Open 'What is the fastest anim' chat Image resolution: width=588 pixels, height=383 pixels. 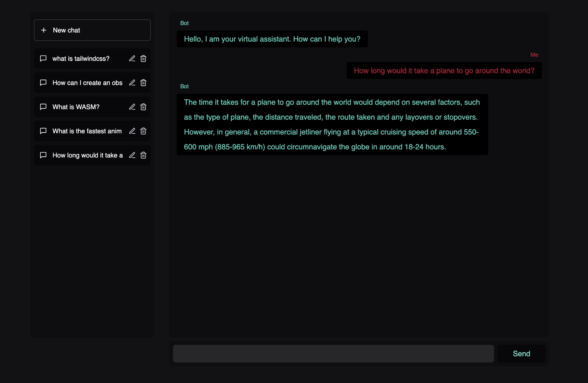[87, 131]
